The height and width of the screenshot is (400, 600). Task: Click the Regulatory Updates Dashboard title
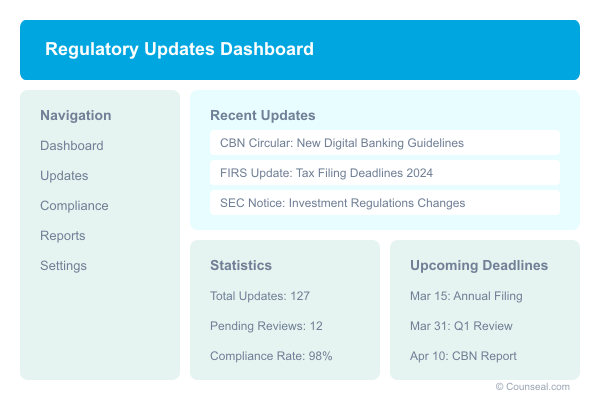(x=179, y=49)
